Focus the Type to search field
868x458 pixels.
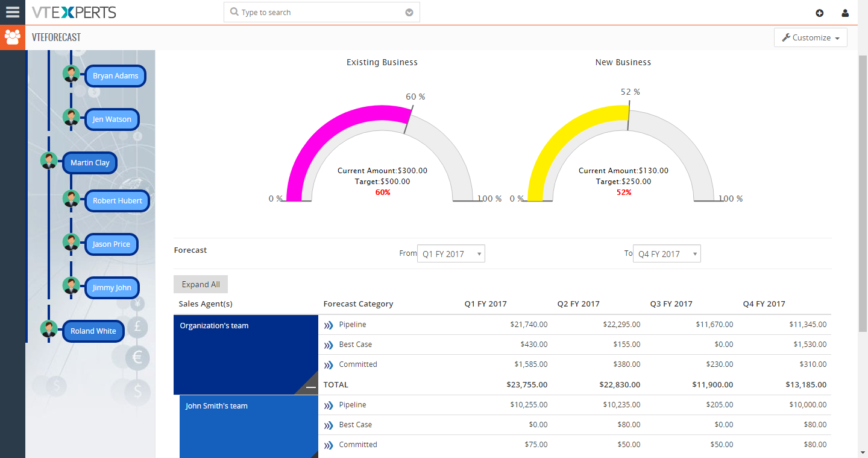click(x=321, y=12)
